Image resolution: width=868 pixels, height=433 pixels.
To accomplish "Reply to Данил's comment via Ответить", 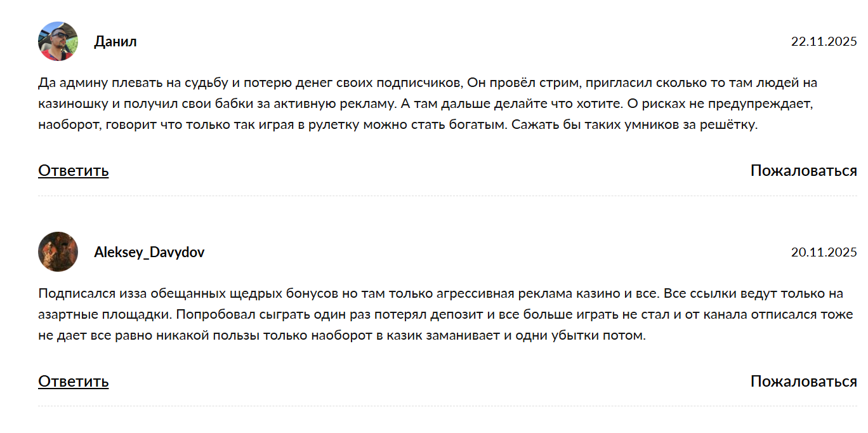I will pyautogui.click(x=73, y=171).
